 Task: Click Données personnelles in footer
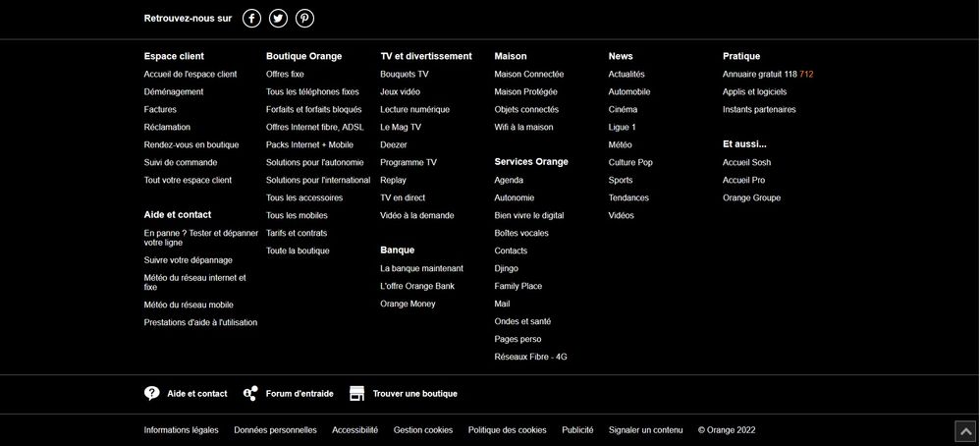tap(275, 429)
